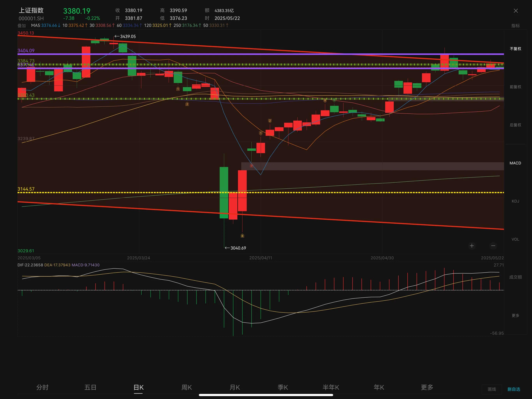Select 不复权 price adjustment mode
The height and width of the screenshot is (399, 532).
(x=515, y=49)
